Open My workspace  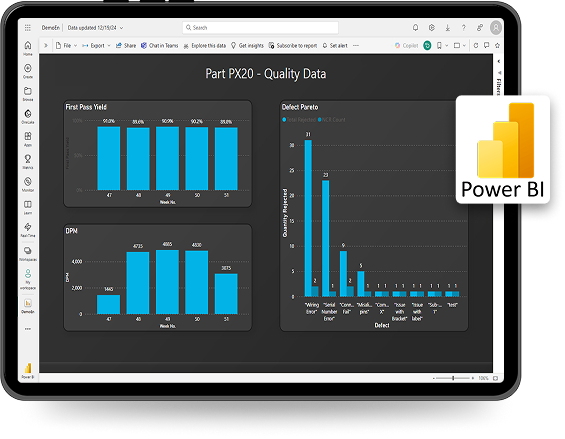pyautogui.click(x=28, y=279)
